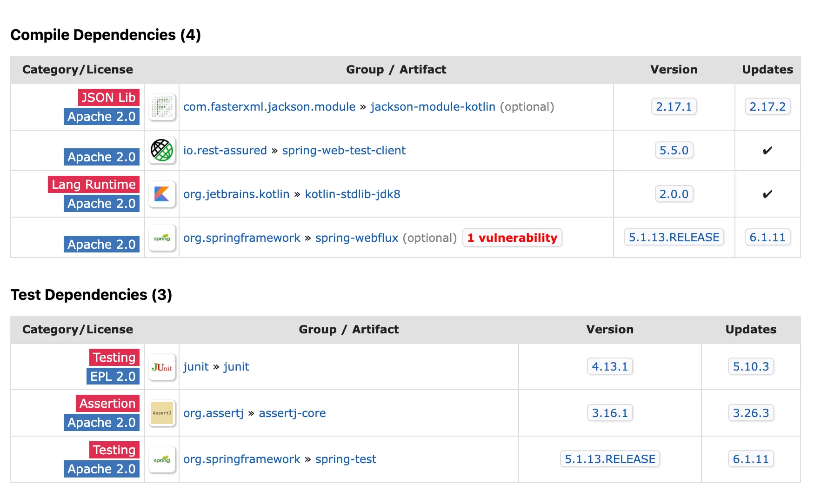The image size is (814, 504).
Task: Click the Jackson module Kotlin library icon
Action: pos(162,107)
